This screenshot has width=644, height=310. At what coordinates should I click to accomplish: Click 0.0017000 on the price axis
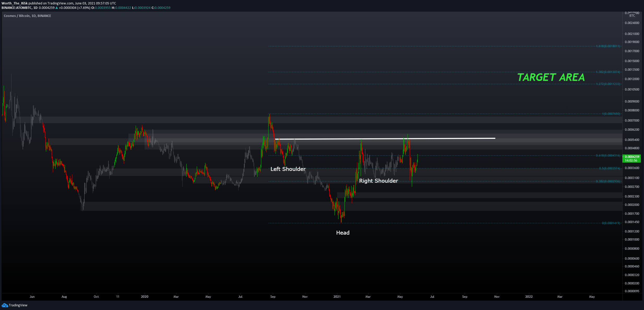[x=632, y=51]
